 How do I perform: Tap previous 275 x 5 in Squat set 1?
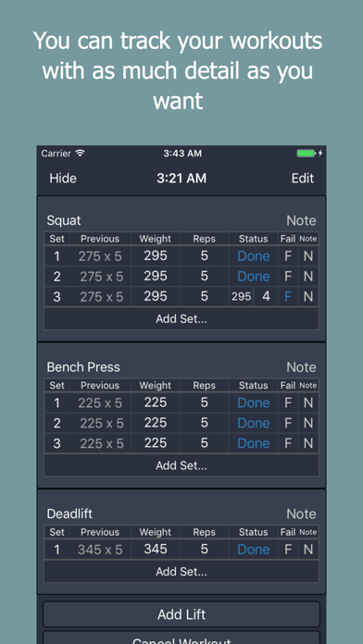point(100,256)
